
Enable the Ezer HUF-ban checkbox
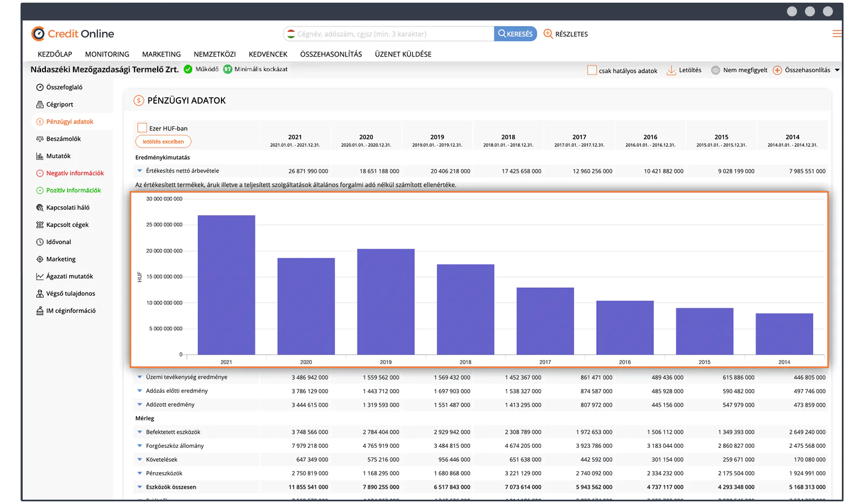click(143, 128)
